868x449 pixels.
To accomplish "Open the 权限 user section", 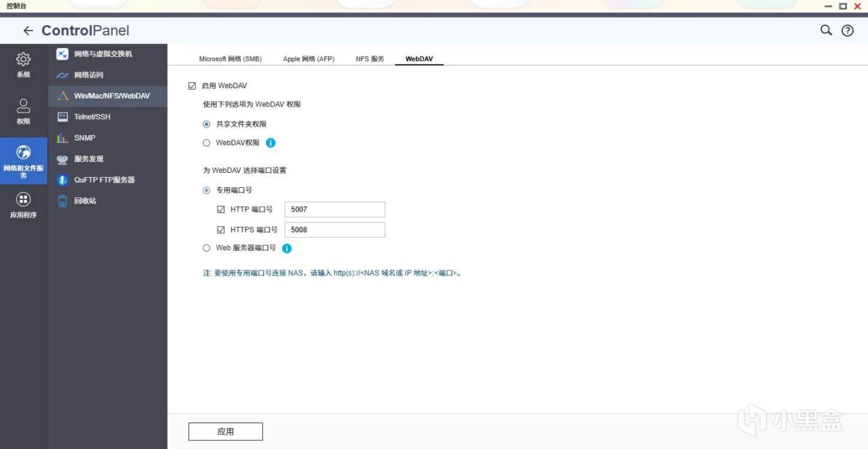I will [24, 111].
